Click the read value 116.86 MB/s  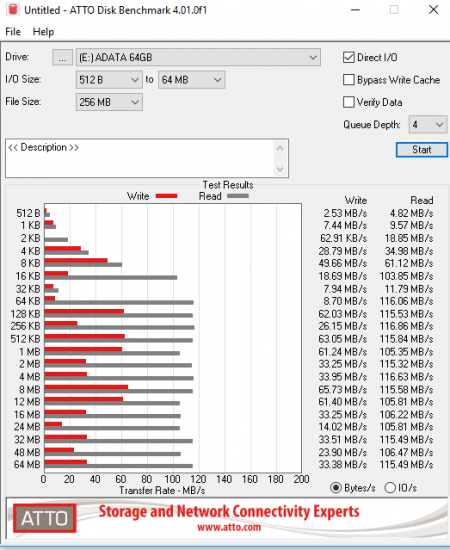pos(406,326)
